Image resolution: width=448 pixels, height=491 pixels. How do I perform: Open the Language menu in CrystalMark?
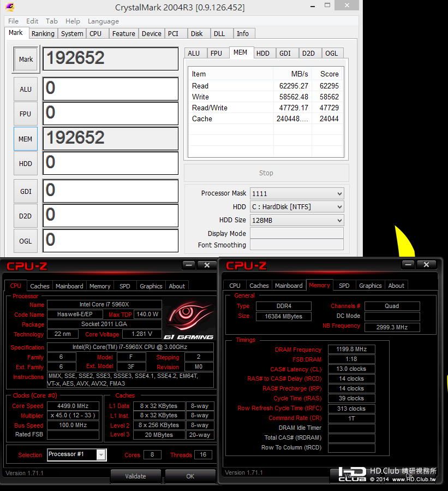coord(103,21)
